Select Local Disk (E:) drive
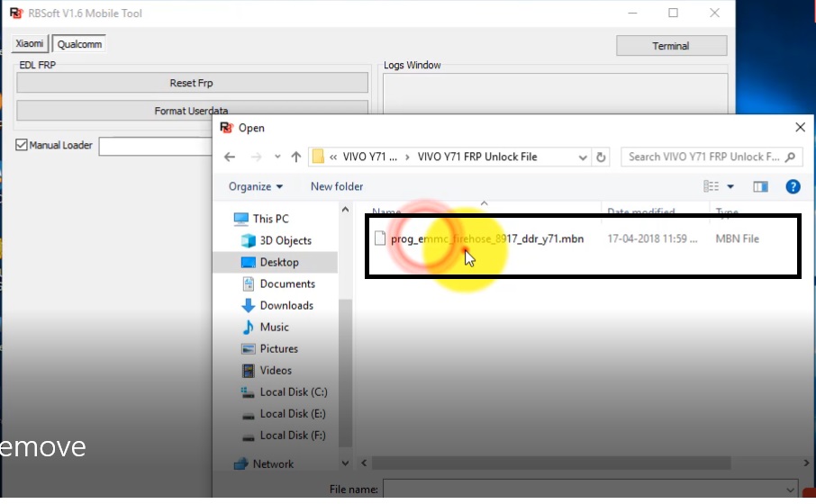This screenshot has width=816, height=504. click(x=293, y=414)
